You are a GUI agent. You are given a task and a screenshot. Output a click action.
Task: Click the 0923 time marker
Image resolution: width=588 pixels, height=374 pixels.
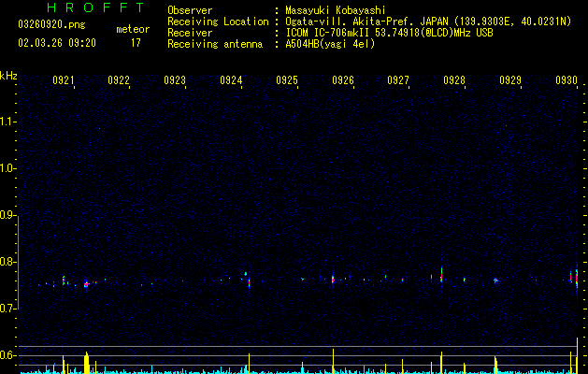pyautogui.click(x=175, y=80)
